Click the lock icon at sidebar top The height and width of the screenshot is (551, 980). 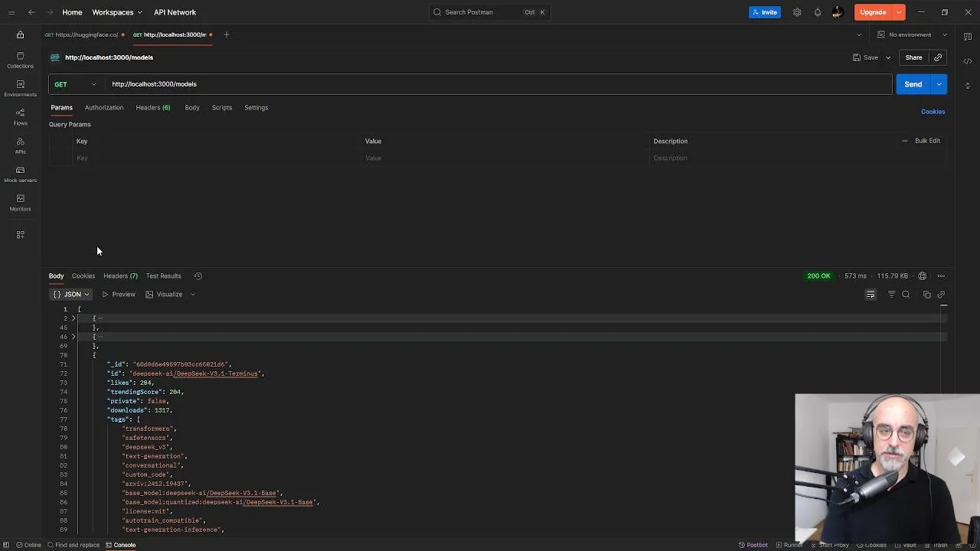(x=20, y=34)
